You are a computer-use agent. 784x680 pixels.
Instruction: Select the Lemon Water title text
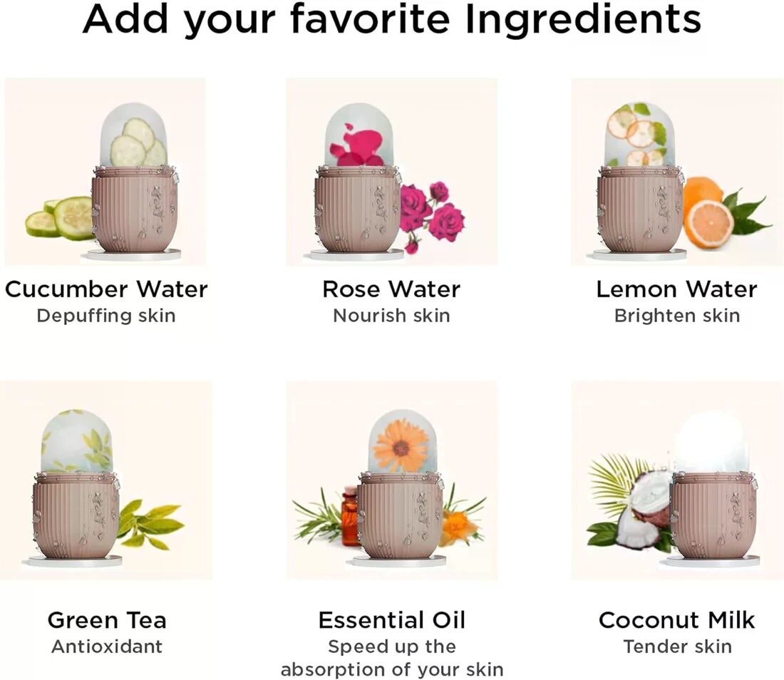click(676, 289)
